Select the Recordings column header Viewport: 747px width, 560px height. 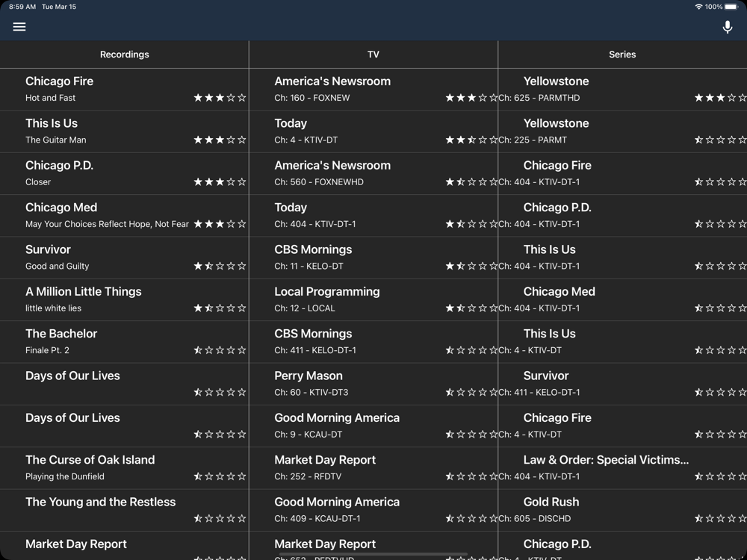[x=124, y=55]
